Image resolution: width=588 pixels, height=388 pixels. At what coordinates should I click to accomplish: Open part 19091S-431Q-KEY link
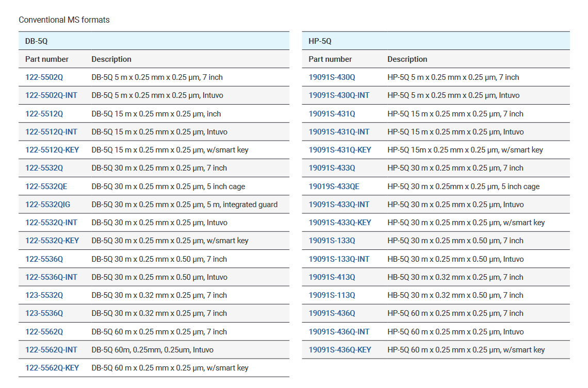[x=340, y=150]
